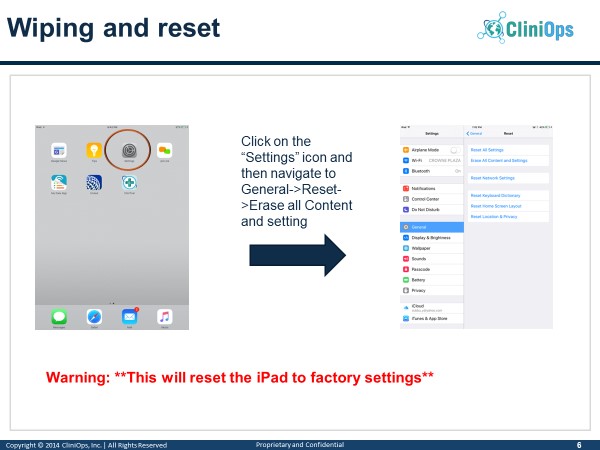Tap Erase All Content and Settings
The height and width of the screenshot is (450, 600).
[x=508, y=160]
